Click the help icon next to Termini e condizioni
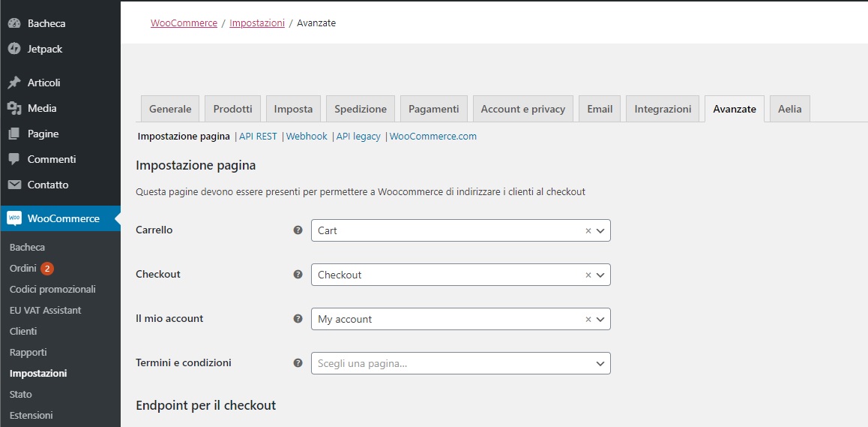 [x=298, y=363]
